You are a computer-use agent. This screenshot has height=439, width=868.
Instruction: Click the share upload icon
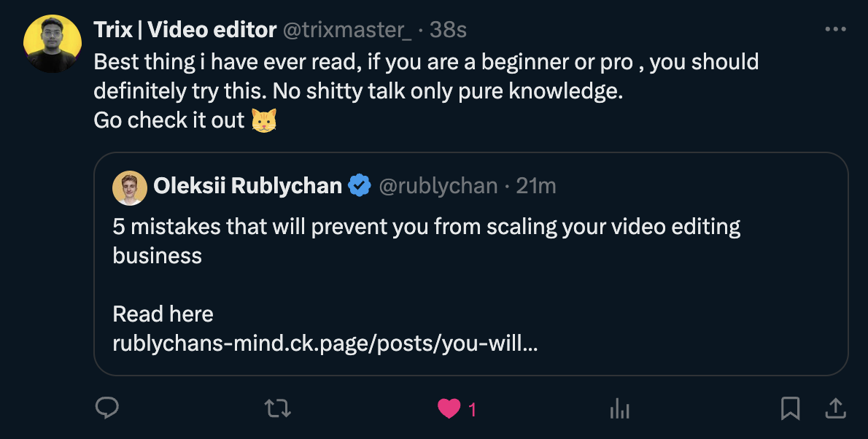[835, 409]
